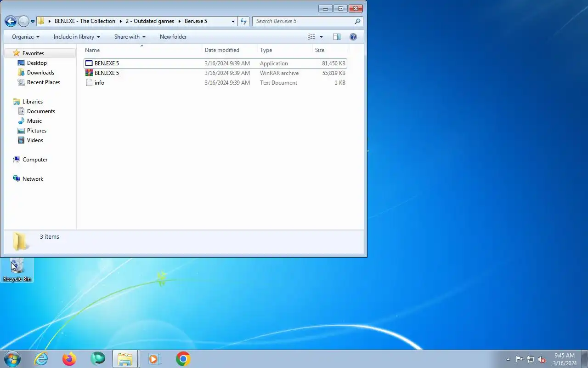The height and width of the screenshot is (368, 588).
Task: Open the Organize menu
Action: (x=26, y=37)
